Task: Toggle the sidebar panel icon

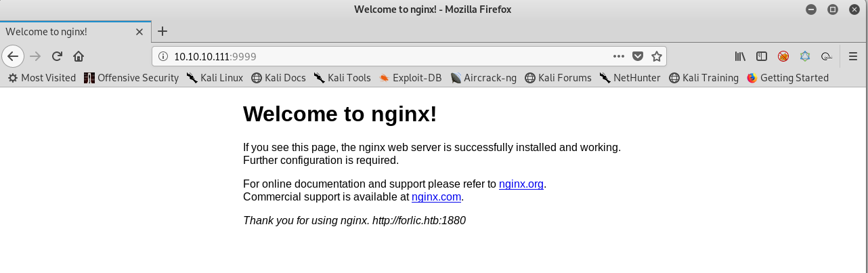Action: tap(762, 56)
